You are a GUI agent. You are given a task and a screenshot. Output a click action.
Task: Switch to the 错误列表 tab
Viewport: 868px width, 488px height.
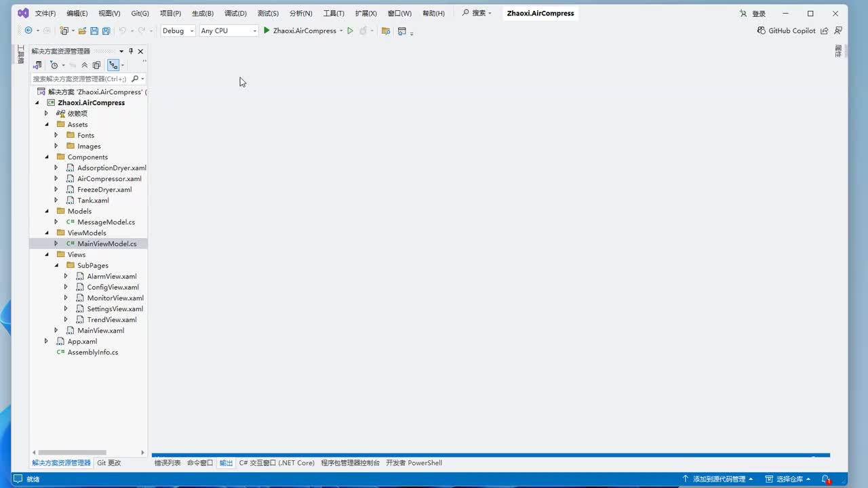point(167,463)
